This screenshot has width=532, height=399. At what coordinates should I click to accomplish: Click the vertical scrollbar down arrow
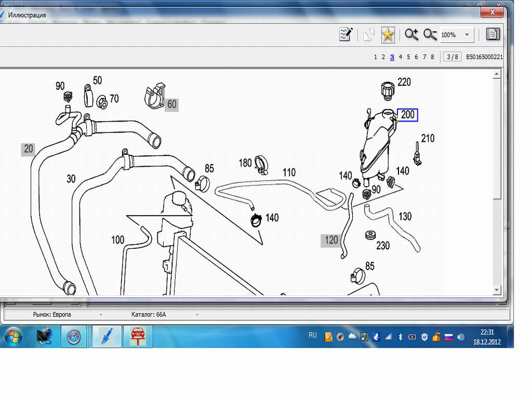pos(497,289)
